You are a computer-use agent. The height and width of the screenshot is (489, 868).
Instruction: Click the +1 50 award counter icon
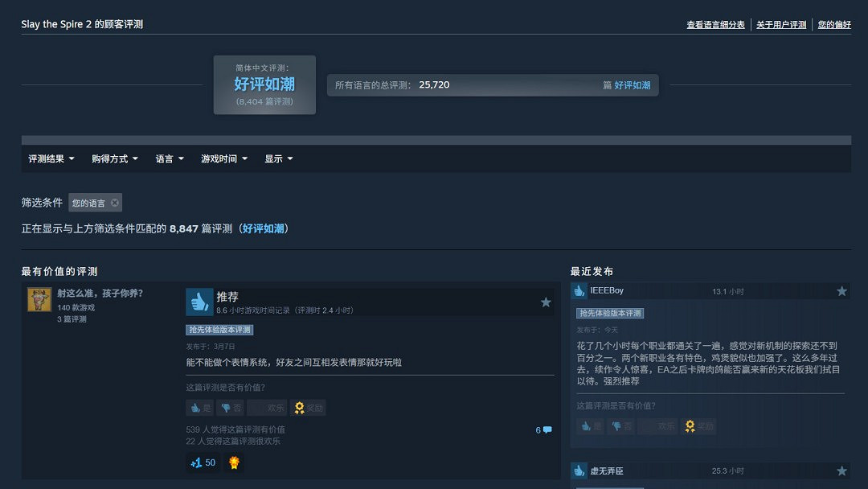(x=202, y=462)
